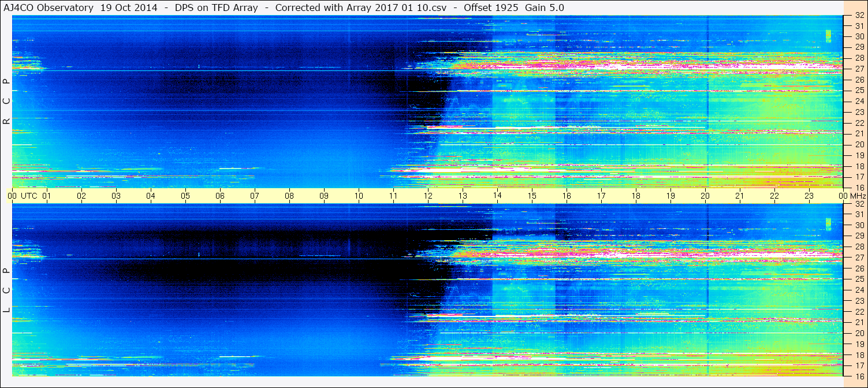
Task: Click the 'L C P' label of lower spectrogram
Action: [6, 290]
